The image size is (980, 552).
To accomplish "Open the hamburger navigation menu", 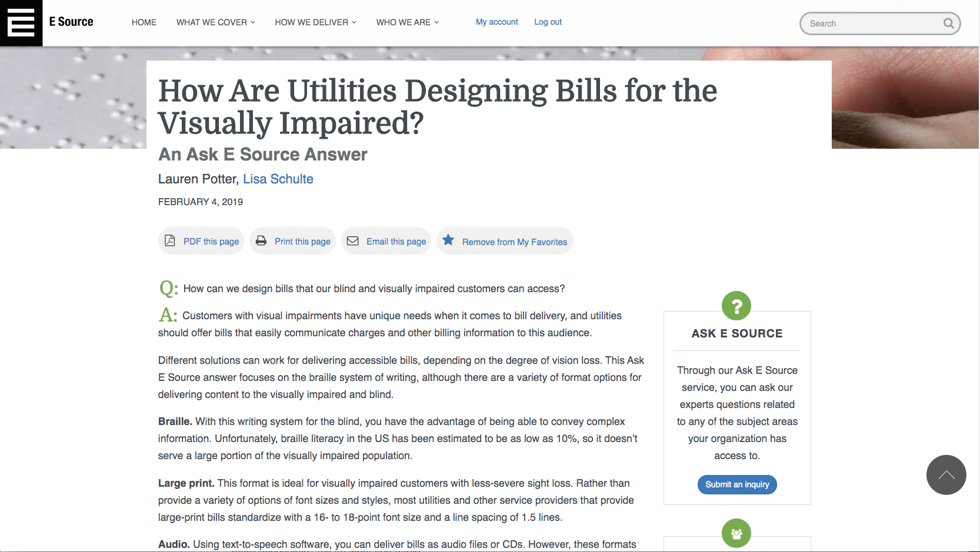I will click(21, 24).
